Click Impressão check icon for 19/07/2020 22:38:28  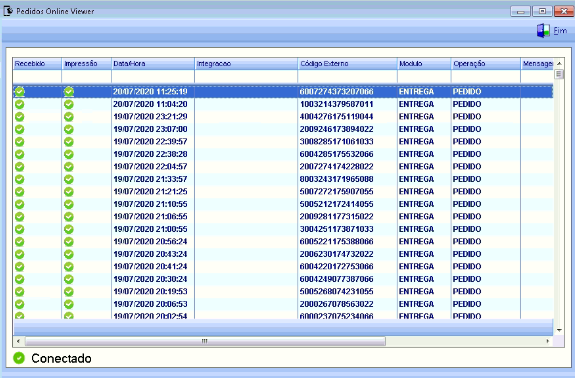pos(69,154)
